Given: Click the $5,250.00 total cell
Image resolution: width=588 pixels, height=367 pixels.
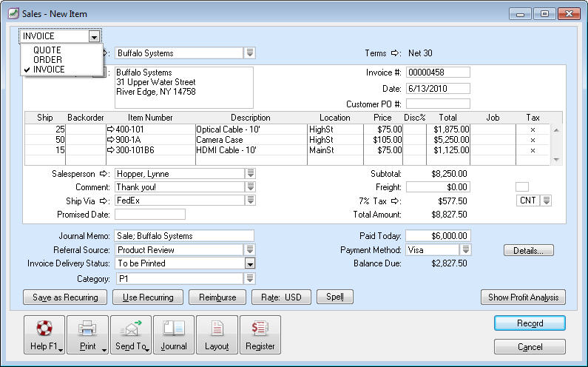Looking at the screenshot, I should (448, 140).
